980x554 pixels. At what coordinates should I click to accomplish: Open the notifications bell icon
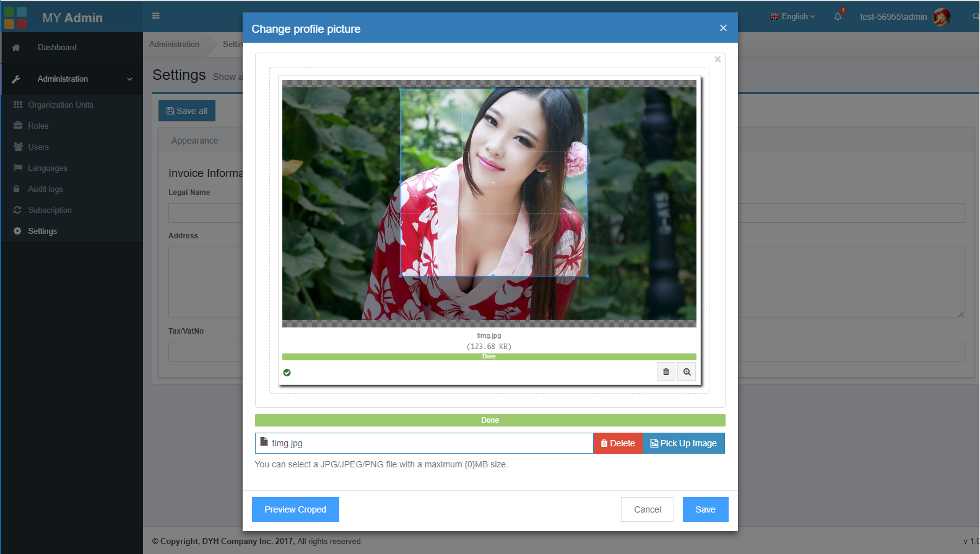point(838,17)
